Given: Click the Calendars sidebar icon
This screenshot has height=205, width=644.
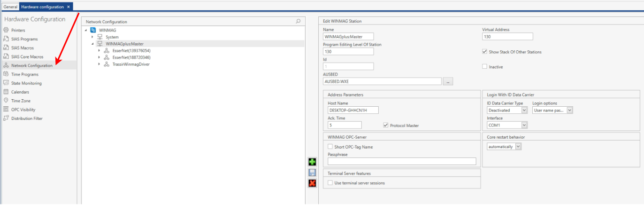Looking at the screenshot, I should coord(6,92).
